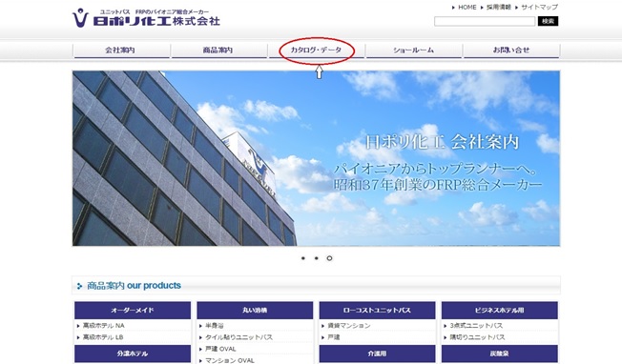Open the 商品案内 menu tab

tap(219, 51)
